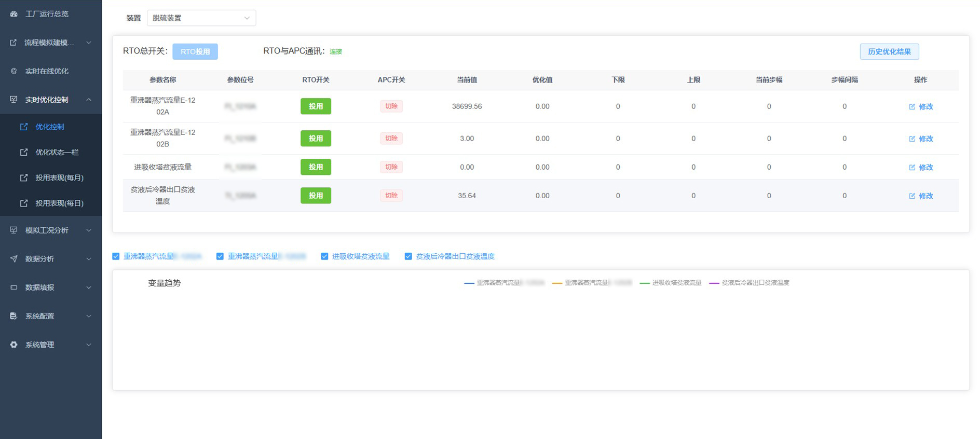Image resolution: width=980 pixels, height=439 pixels.
Task: Toggle second 重沸器蒸汽流量 trend checkbox
Action: 220,256
